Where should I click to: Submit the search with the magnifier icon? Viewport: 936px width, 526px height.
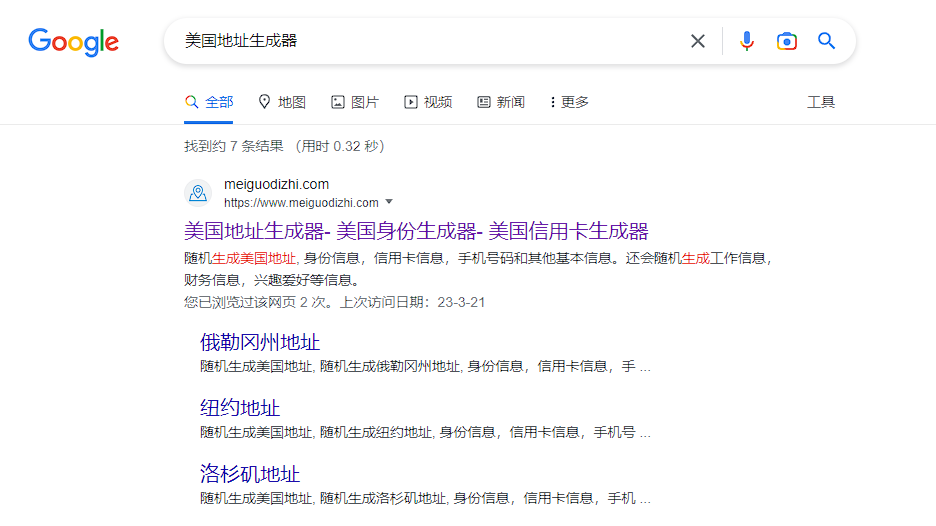(x=826, y=41)
